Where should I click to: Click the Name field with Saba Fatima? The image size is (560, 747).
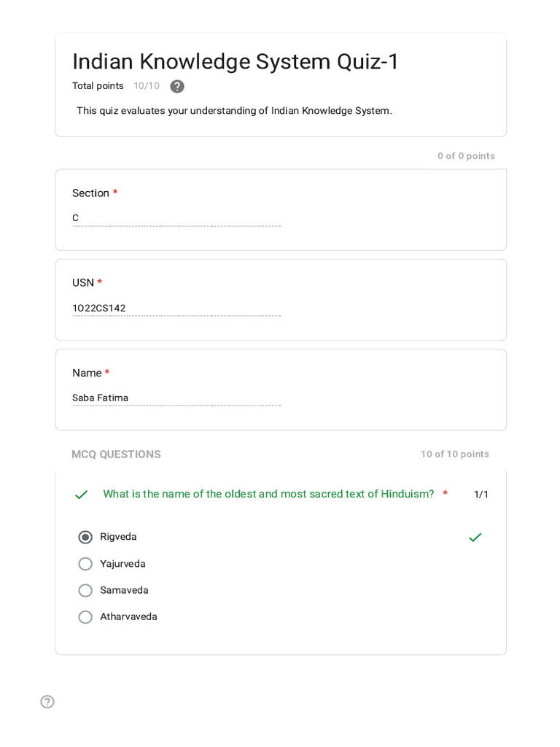click(176, 398)
